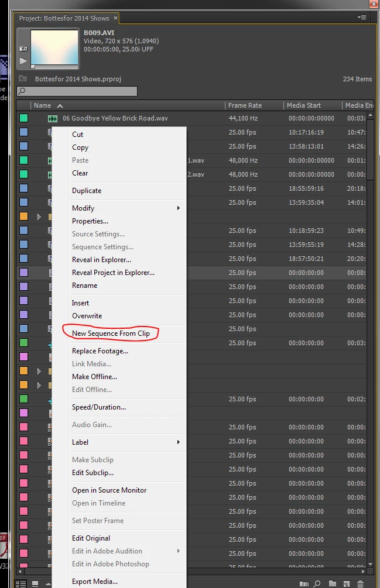Click the 44,100 Hz frame rate cell

pyautogui.click(x=243, y=118)
